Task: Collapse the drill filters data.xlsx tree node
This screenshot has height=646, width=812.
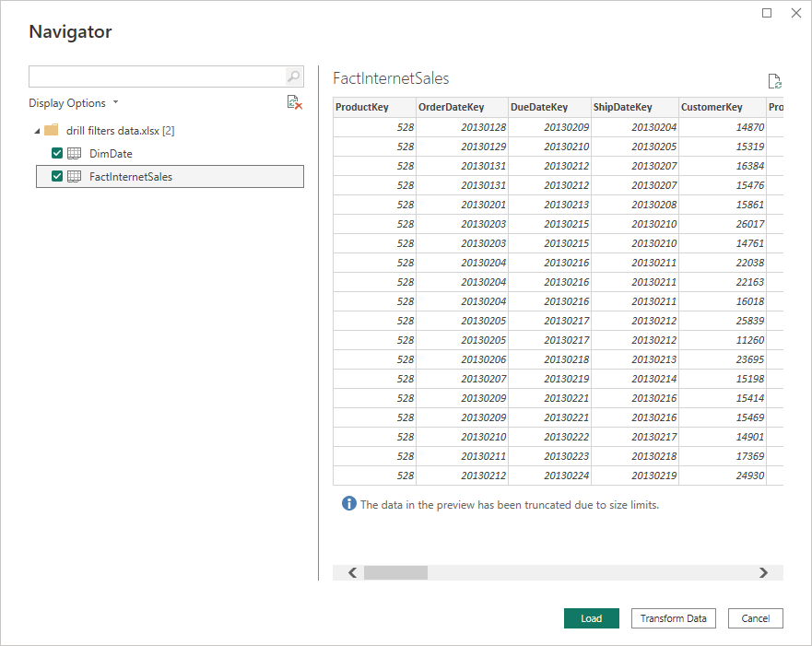Action: (37, 131)
